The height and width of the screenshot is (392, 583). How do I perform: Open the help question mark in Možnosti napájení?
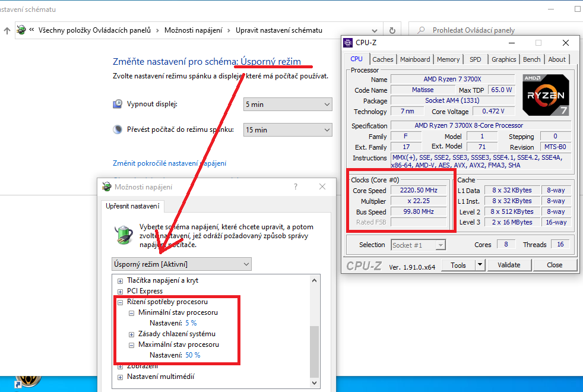pyautogui.click(x=296, y=186)
